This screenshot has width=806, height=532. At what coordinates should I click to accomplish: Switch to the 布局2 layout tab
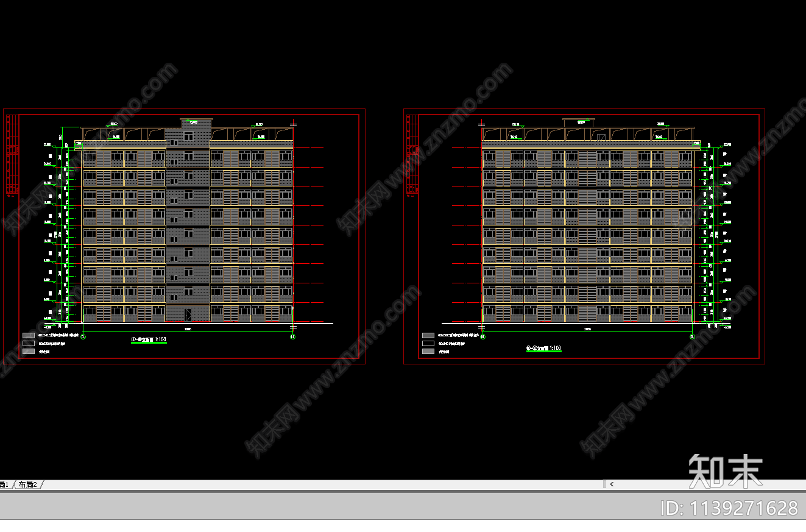click(27, 484)
